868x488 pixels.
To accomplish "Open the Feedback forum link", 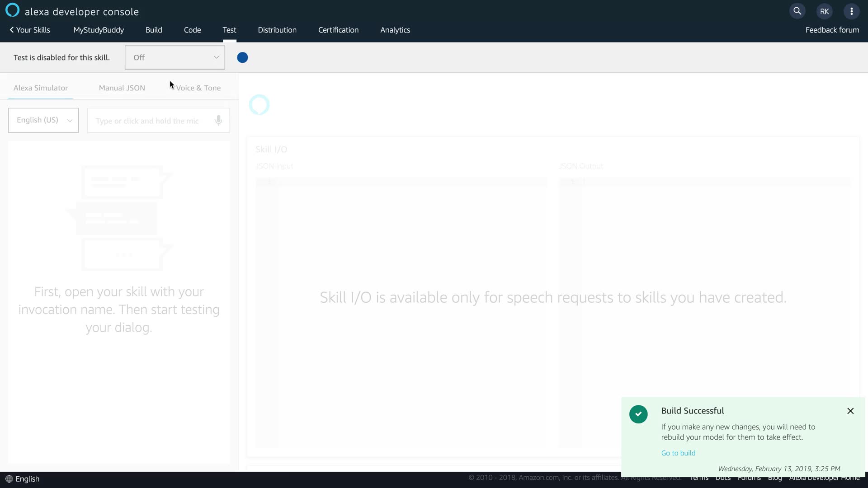I will click(x=832, y=30).
